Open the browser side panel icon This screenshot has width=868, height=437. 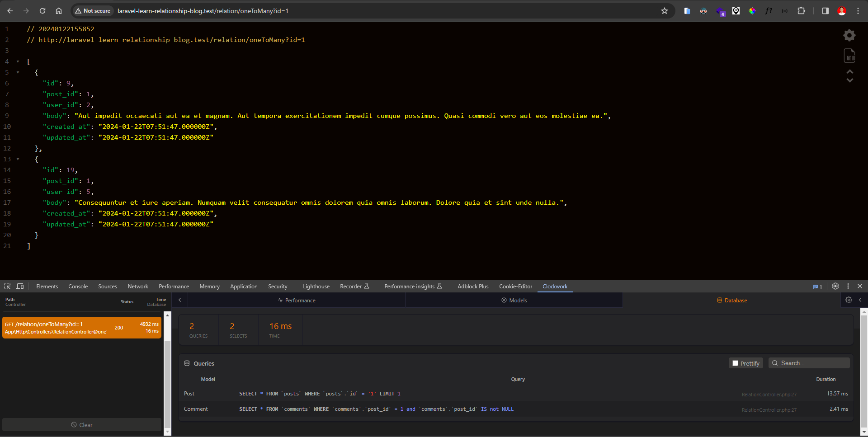click(825, 11)
